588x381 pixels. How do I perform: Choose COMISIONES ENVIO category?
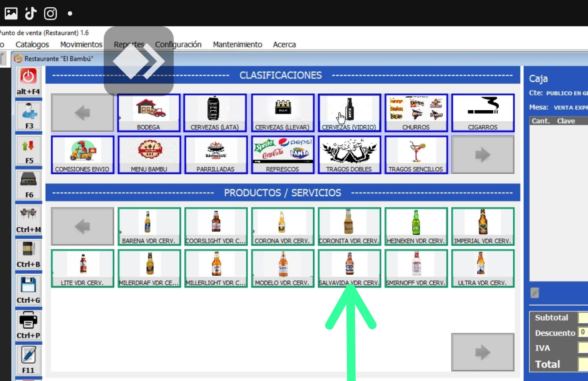(82, 155)
